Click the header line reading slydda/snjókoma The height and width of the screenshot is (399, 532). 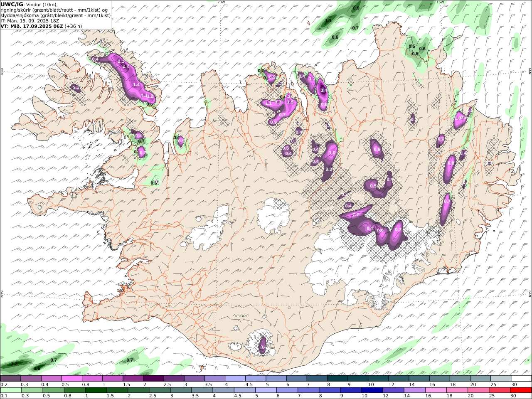pyautogui.click(x=56, y=15)
